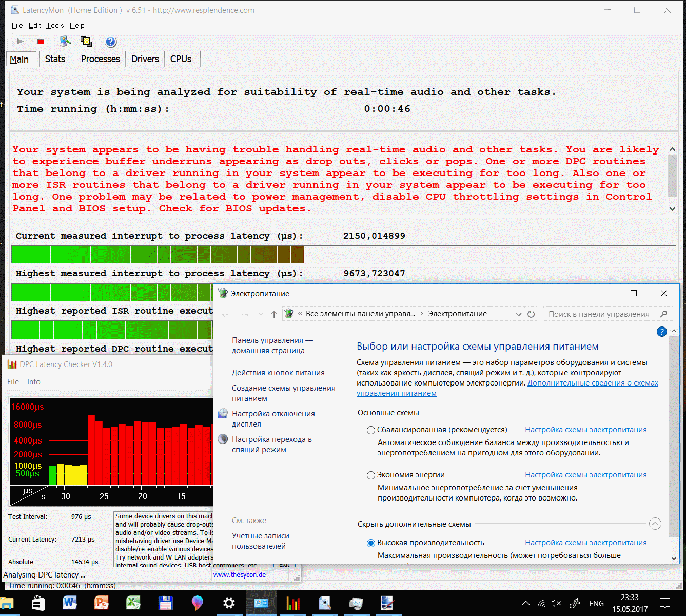Screen dimensions: 686x616
Task: Switch to the Drivers tab
Action: (x=145, y=59)
